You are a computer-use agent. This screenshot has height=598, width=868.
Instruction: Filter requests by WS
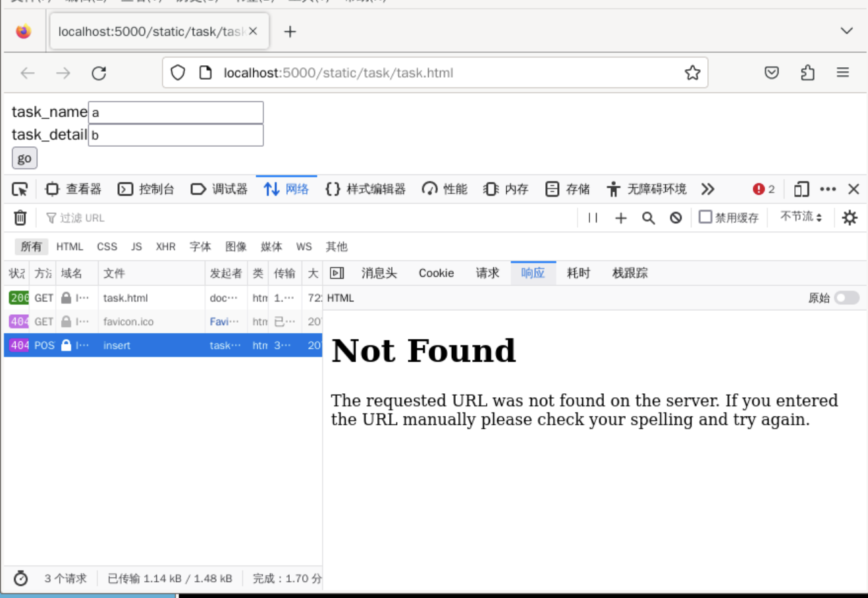click(304, 246)
